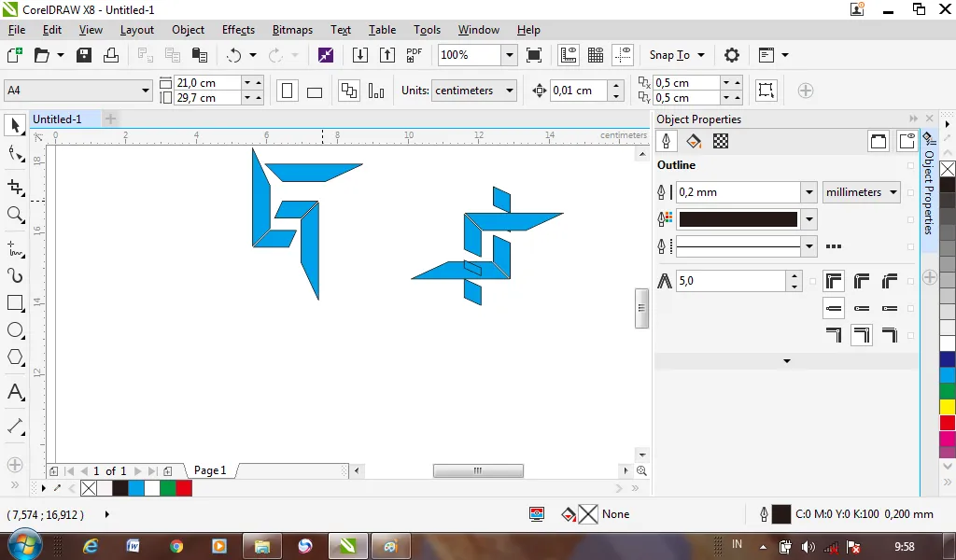The height and width of the screenshot is (560, 956).
Task: Open the zoom level 100% dropdown
Action: (509, 55)
